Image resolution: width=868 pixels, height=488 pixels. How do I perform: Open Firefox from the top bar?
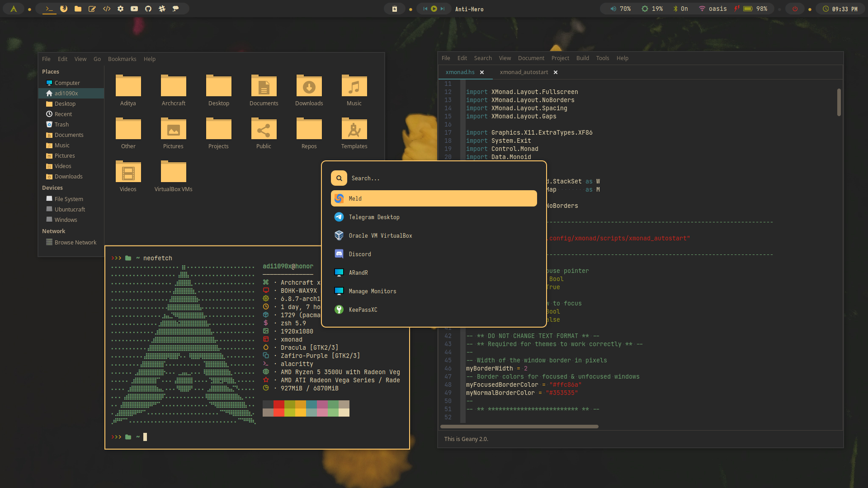click(64, 9)
